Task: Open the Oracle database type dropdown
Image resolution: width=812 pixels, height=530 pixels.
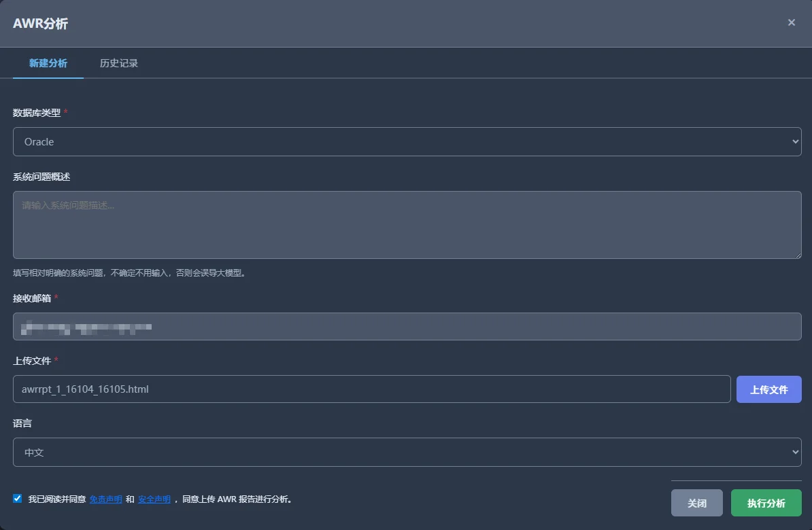Action: (x=407, y=142)
